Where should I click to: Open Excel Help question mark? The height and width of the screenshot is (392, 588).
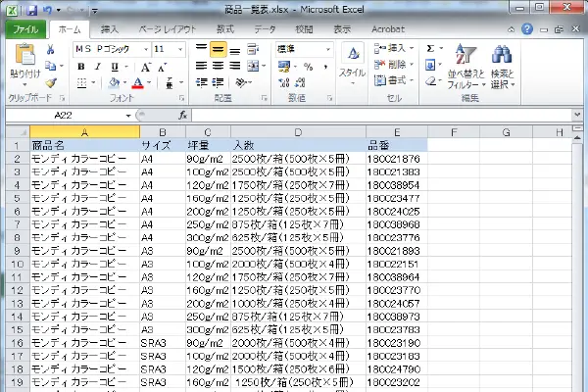[527, 29]
